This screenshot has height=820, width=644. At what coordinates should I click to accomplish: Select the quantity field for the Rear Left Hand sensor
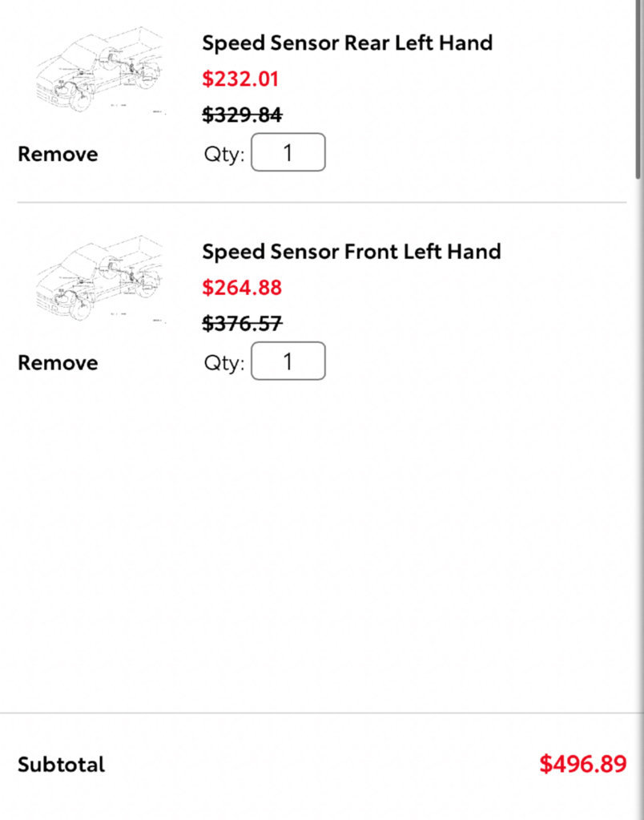coord(288,152)
